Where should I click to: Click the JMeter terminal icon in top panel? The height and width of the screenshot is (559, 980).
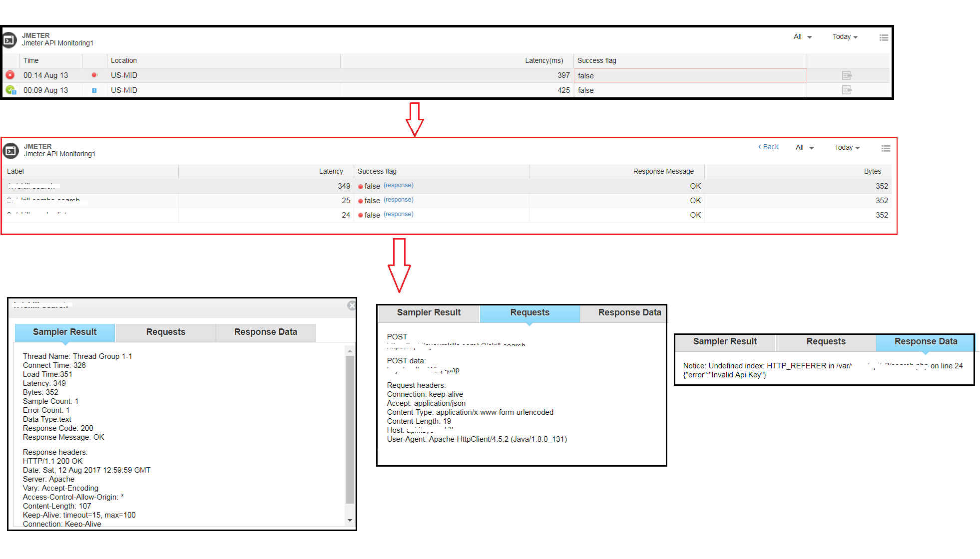coord(9,40)
